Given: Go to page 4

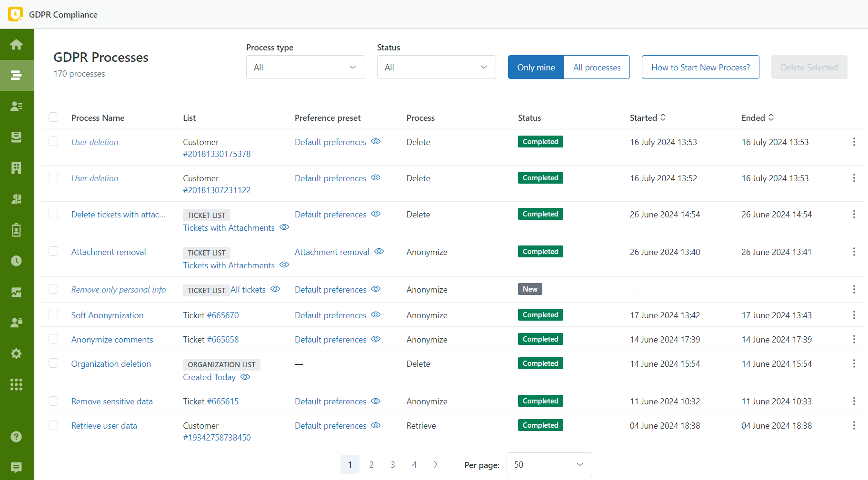Looking at the screenshot, I should [414, 464].
